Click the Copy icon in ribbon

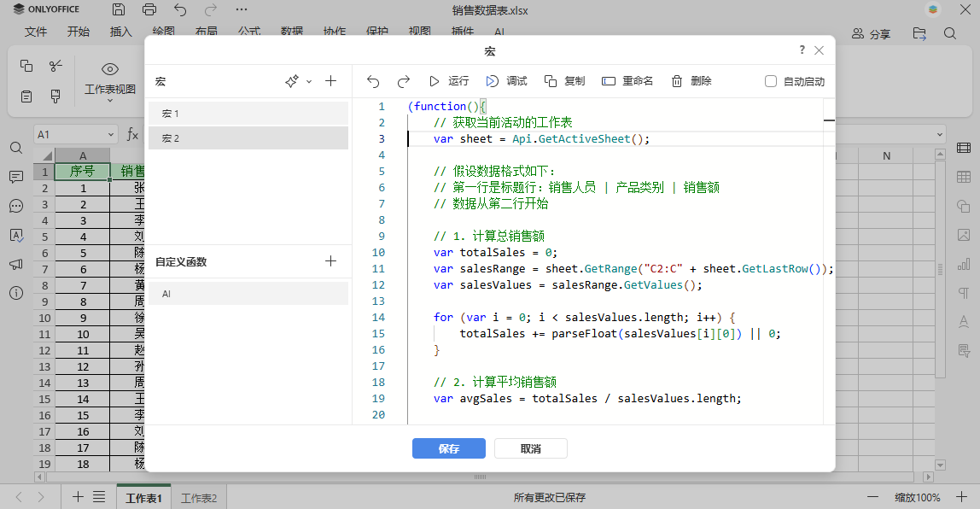(x=26, y=66)
